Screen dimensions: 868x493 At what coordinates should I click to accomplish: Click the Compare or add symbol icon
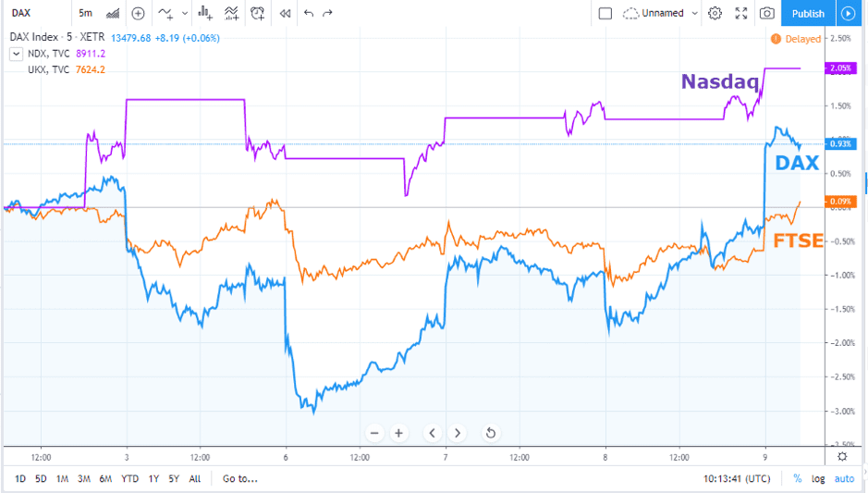tap(139, 13)
